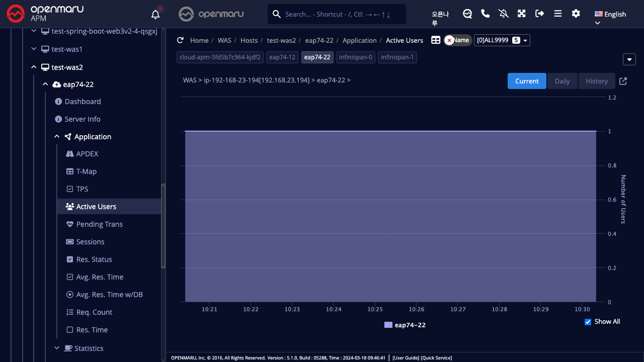Switch to the Daily tab
This screenshot has width=644, height=362.
click(x=562, y=81)
